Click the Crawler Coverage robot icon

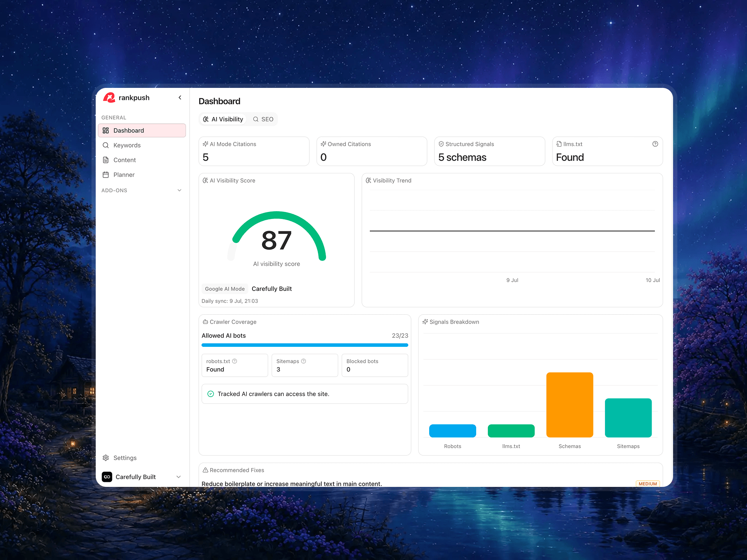pos(205,322)
